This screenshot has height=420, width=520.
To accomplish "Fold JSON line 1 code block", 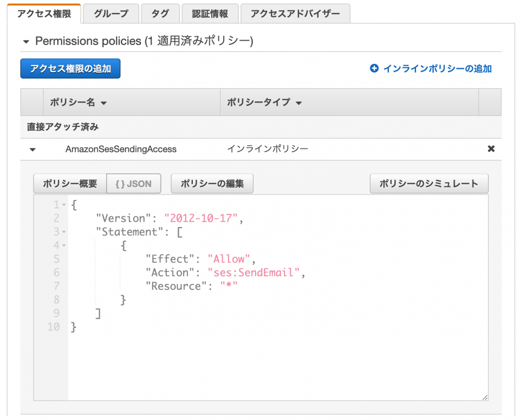I will [64, 205].
